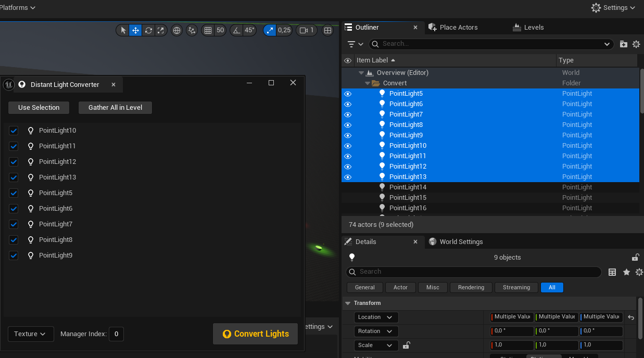The image size is (644, 358).
Task: Select the Rendering filter in Details
Action: point(471,287)
